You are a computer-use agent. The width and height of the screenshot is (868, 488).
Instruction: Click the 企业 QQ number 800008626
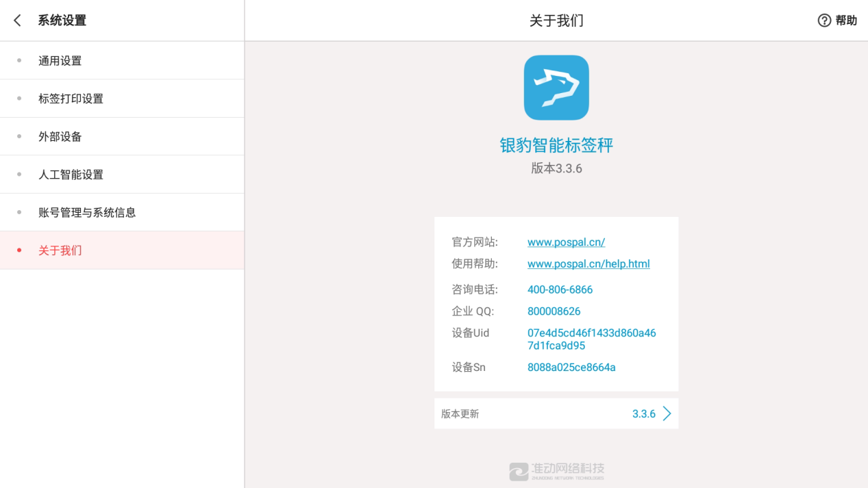click(x=554, y=311)
